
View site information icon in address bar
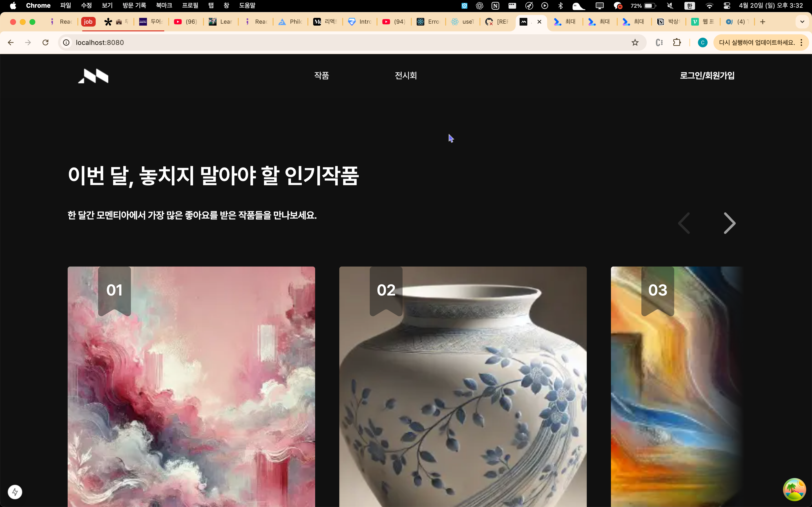pyautogui.click(x=66, y=42)
